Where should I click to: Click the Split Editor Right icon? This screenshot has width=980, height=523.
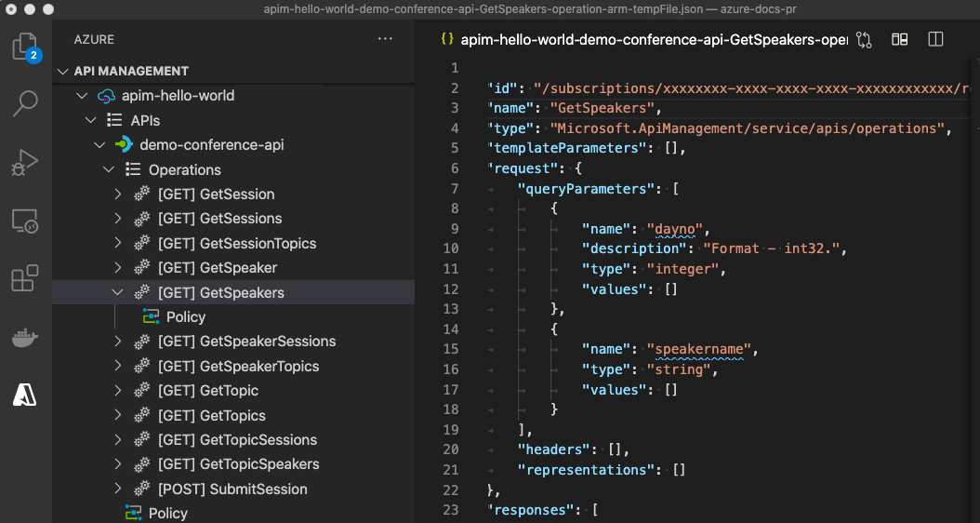pos(935,39)
